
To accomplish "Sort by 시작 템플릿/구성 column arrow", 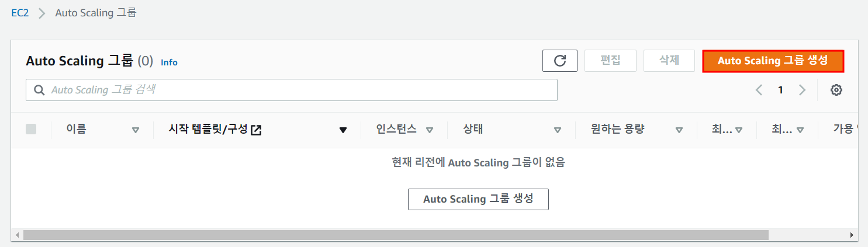I will point(343,130).
